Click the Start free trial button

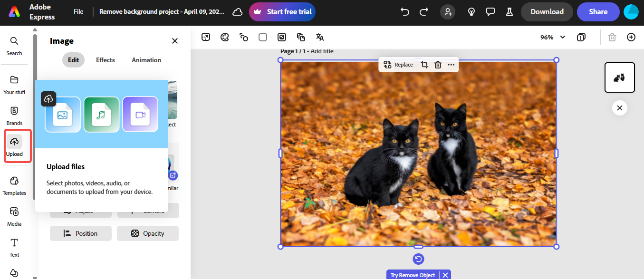[x=282, y=12]
